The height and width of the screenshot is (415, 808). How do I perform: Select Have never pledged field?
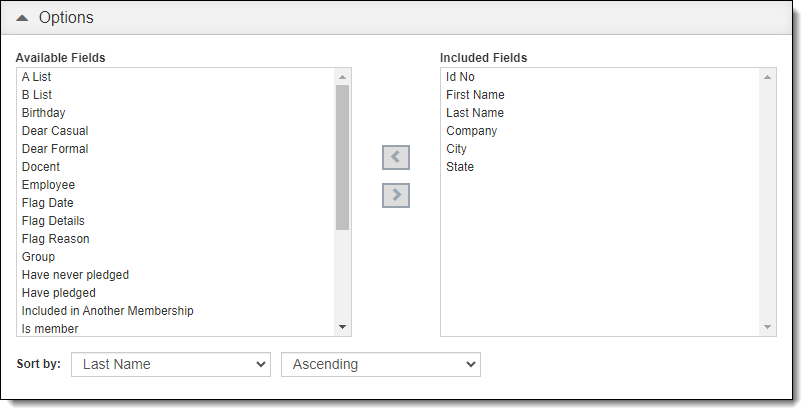pyautogui.click(x=75, y=275)
